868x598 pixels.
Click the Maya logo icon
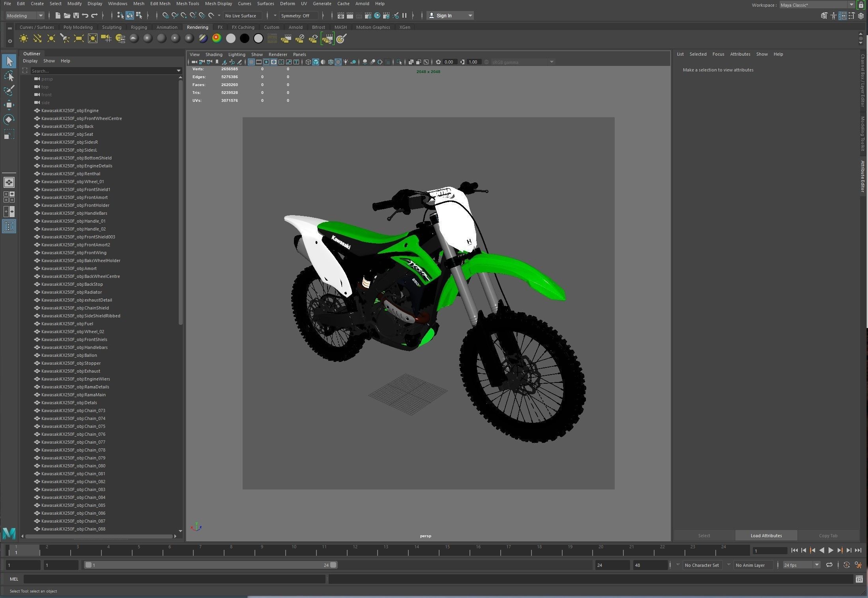[9, 534]
